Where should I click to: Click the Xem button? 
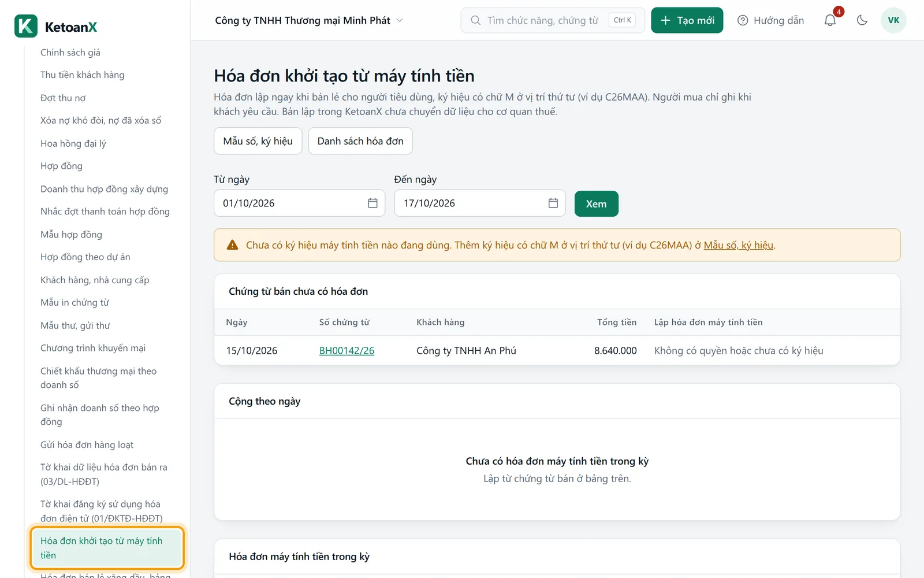[x=596, y=203]
